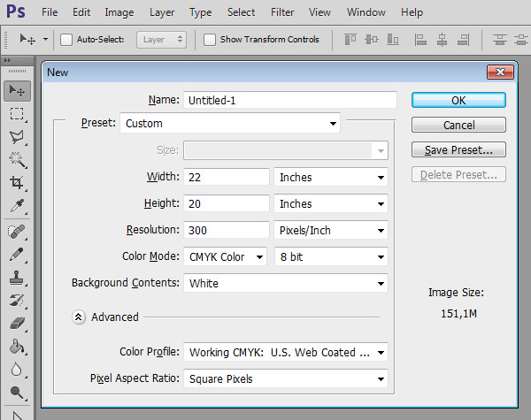
Task: Select the Eraser tool
Action: [17, 324]
